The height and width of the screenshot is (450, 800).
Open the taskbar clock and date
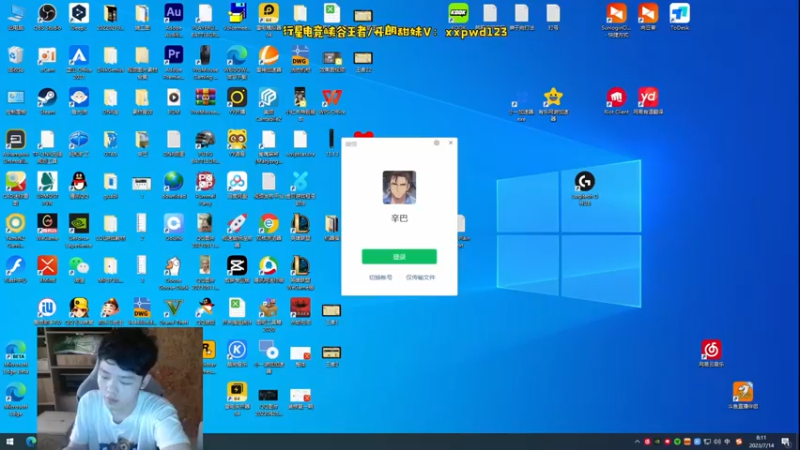coord(761,441)
